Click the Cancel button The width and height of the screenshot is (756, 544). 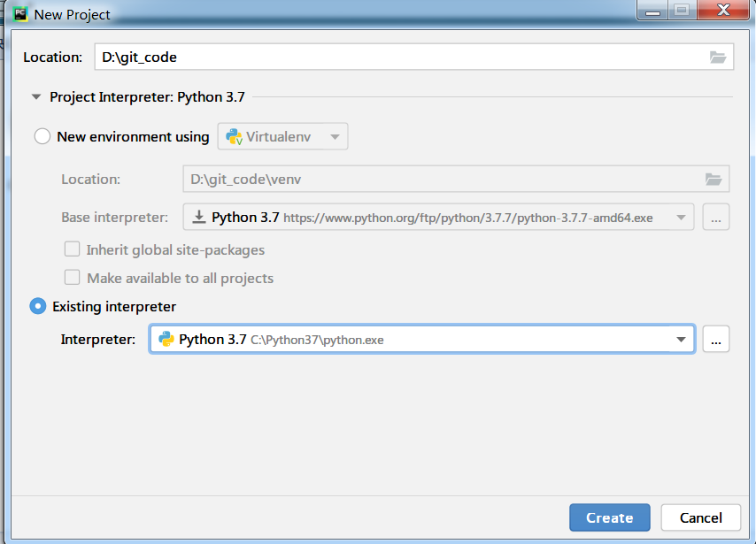point(701,518)
